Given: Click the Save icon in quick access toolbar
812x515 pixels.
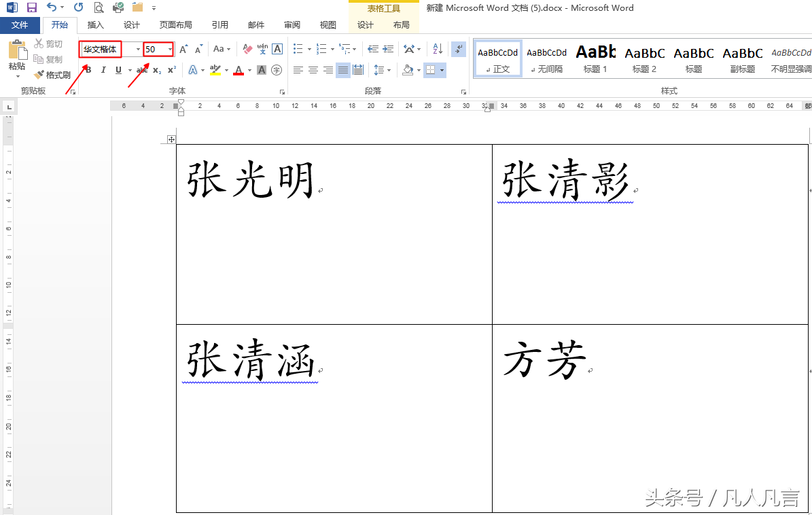Looking at the screenshot, I should (x=31, y=7).
